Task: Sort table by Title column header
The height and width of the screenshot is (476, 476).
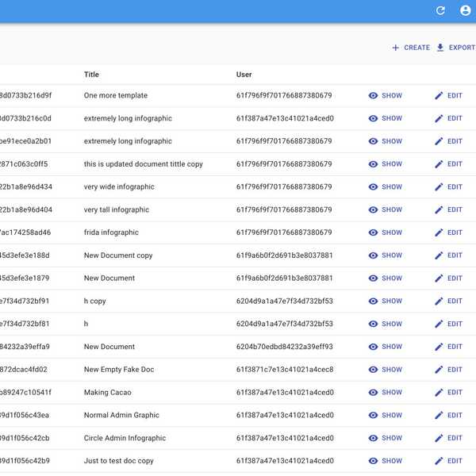Action: (91, 75)
